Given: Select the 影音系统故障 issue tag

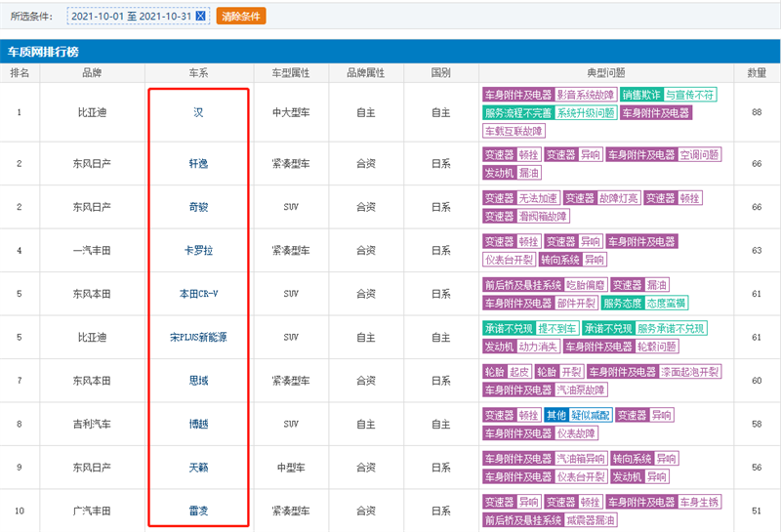Looking at the screenshot, I should (x=586, y=96).
